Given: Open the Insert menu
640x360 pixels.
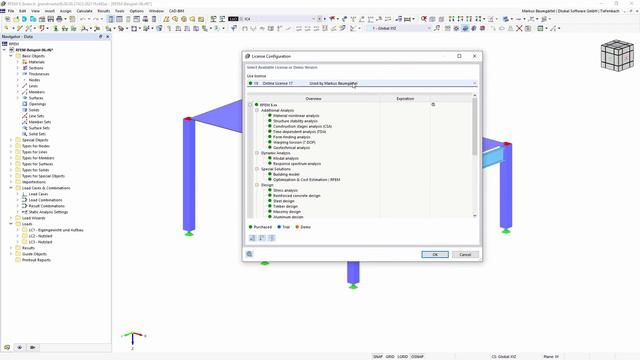Looking at the screenshot, I should (x=49, y=11).
